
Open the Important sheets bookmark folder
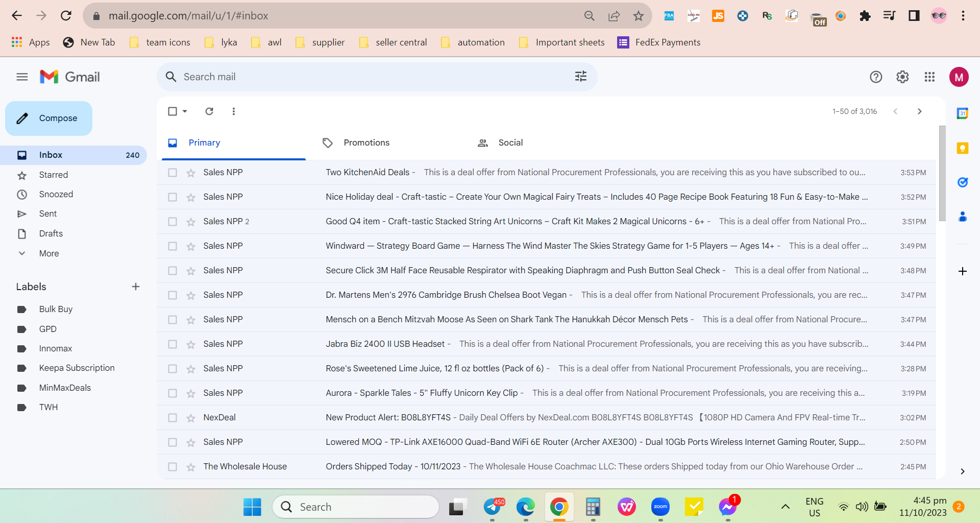pyautogui.click(x=561, y=42)
